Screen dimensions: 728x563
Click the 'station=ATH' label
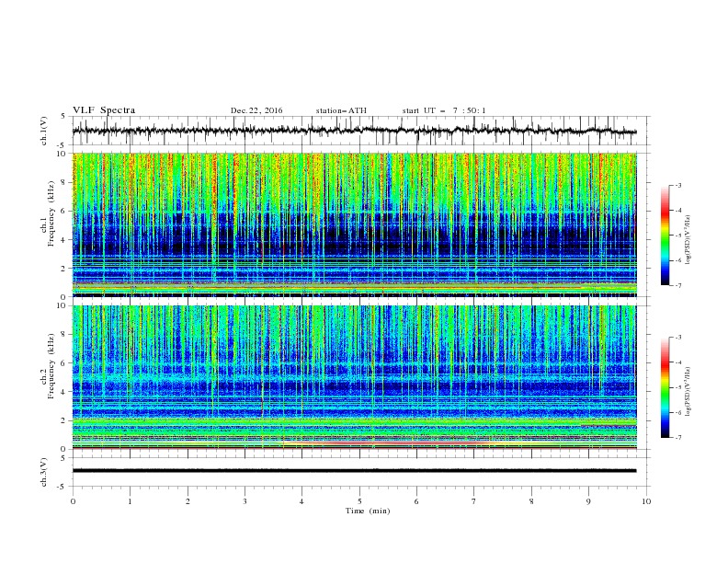(x=341, y=110)
